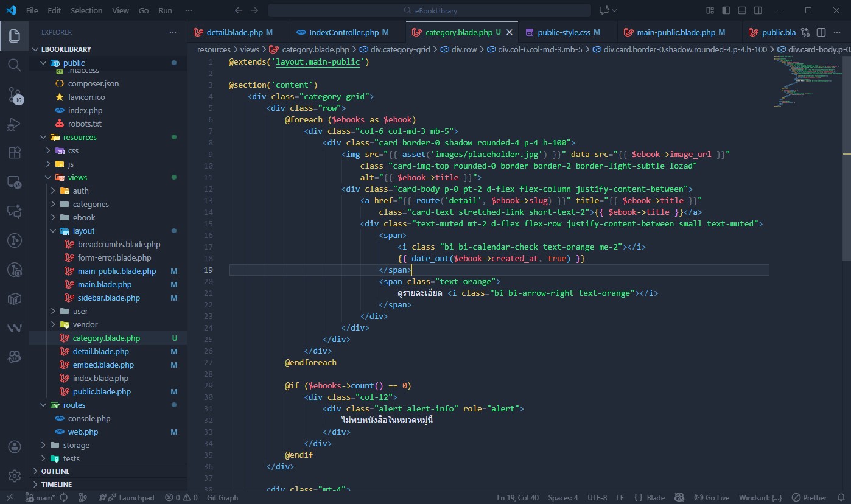Open the Selection menu
Image resolution: width=851 pixels, height=504 pixels.
click(86, 10)
